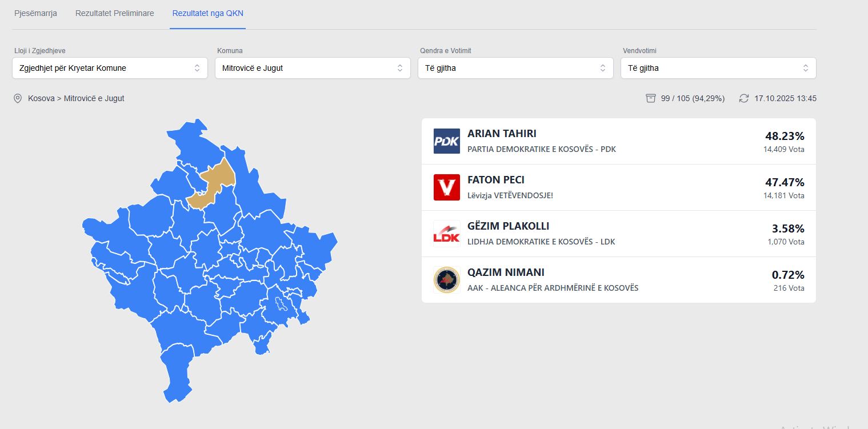Click the LDK party logo icon

pos(446,234)
